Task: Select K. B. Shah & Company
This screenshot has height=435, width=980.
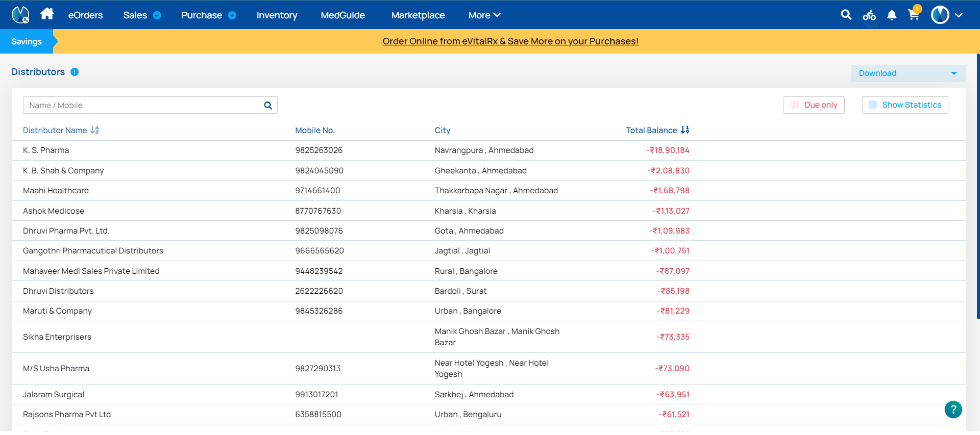Action: (63, 170)
